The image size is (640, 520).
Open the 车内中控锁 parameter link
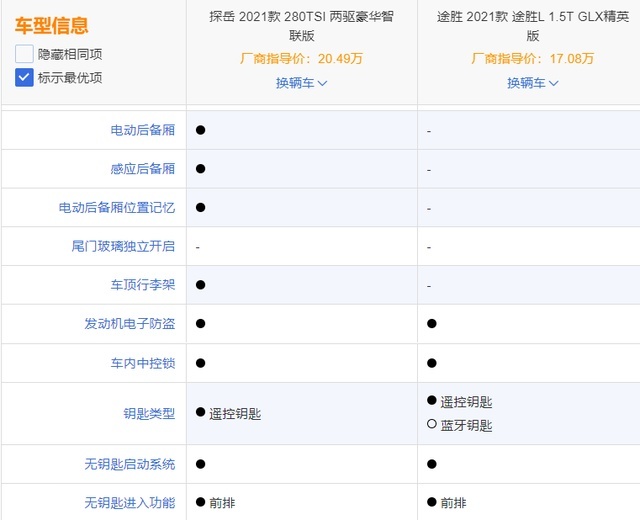click(142, 363)
